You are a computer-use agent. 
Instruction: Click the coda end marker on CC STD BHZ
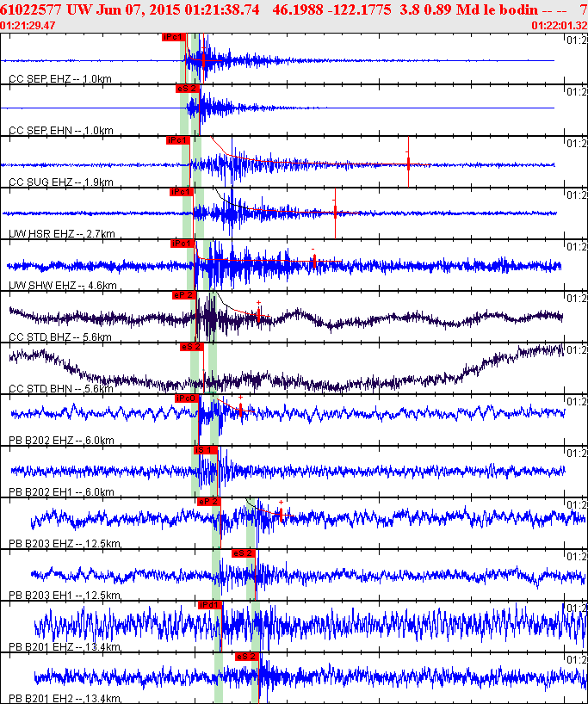tap(259, 314)
